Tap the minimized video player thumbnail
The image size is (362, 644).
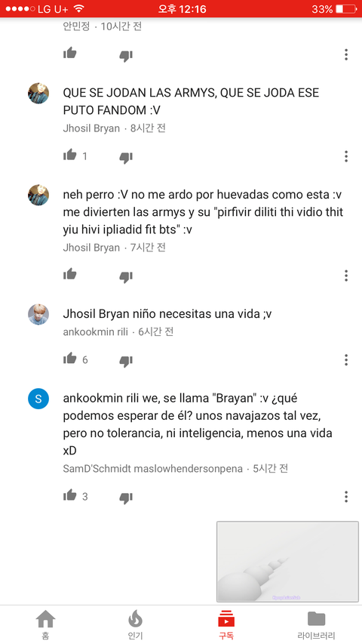287,562
